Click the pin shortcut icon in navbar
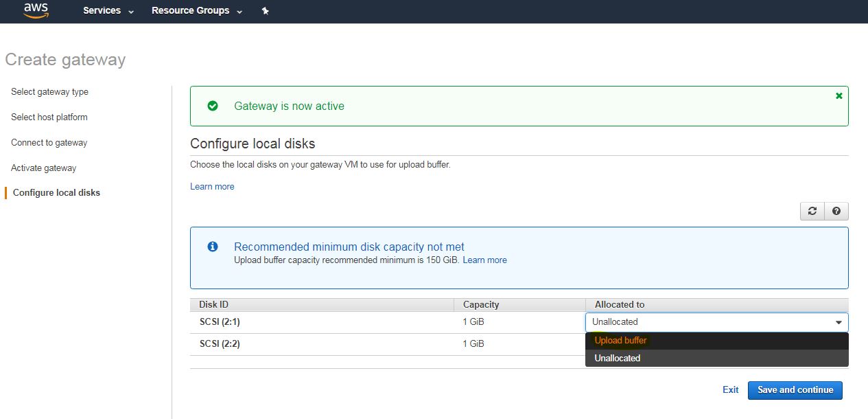The image size is (868, 419). point(265,11)
